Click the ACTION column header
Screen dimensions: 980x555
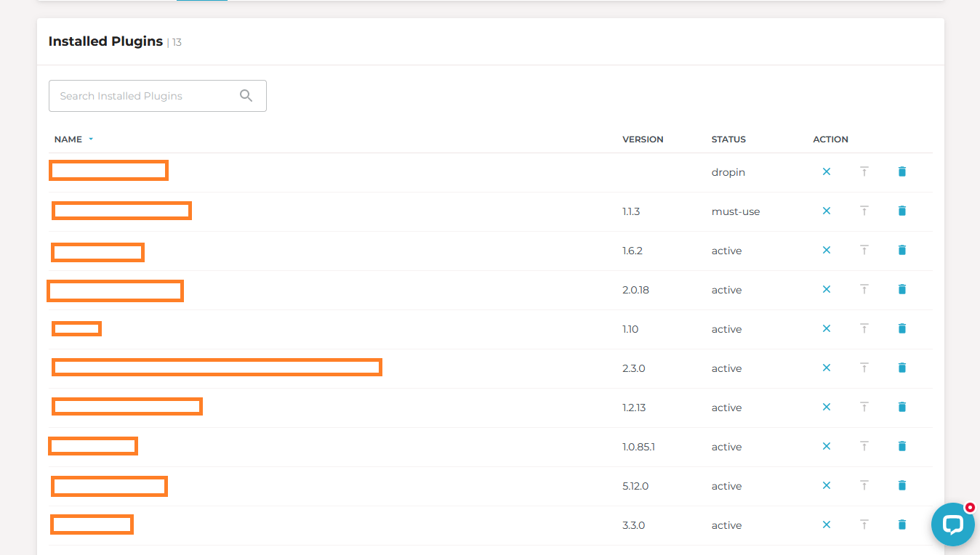click(830, 139)
